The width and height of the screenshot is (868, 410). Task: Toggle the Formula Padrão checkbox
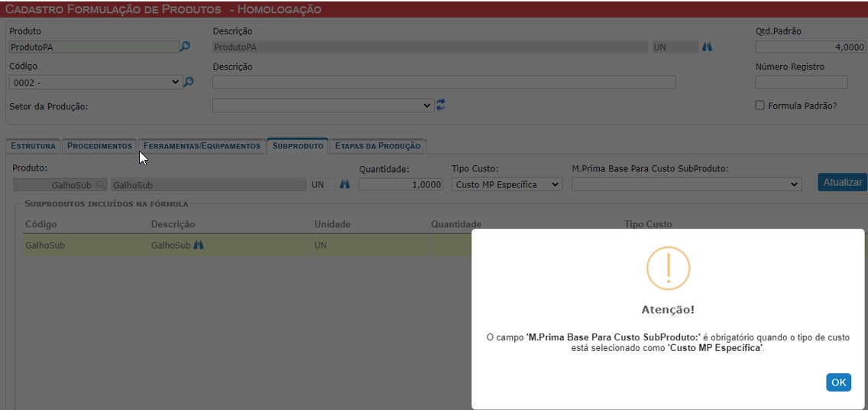click(760, 106)
